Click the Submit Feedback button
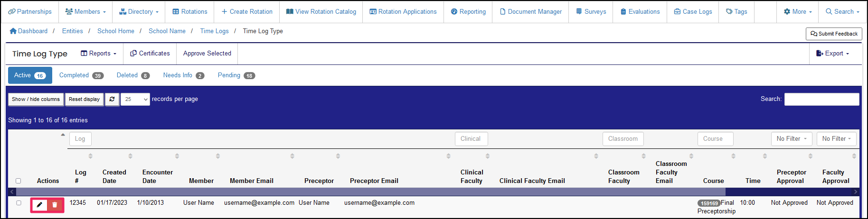 pyautogui.click(x=834, y=34)
